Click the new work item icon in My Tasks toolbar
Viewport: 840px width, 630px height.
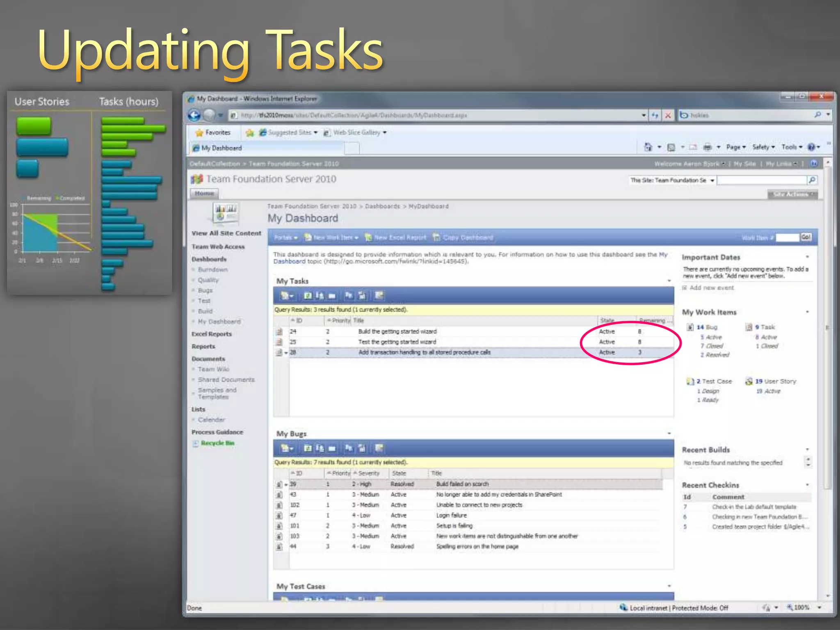(284, 296)
